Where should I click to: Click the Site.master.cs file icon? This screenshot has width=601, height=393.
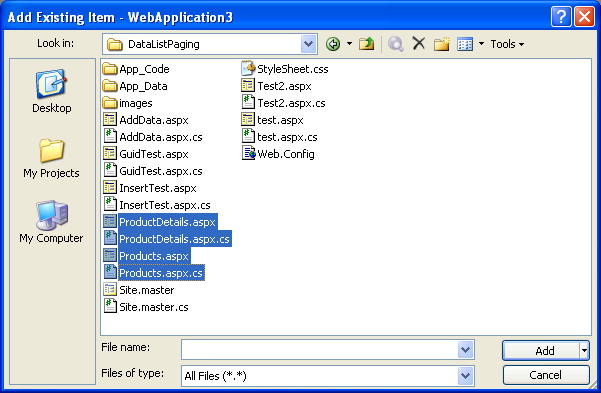[x=110, y=306]
